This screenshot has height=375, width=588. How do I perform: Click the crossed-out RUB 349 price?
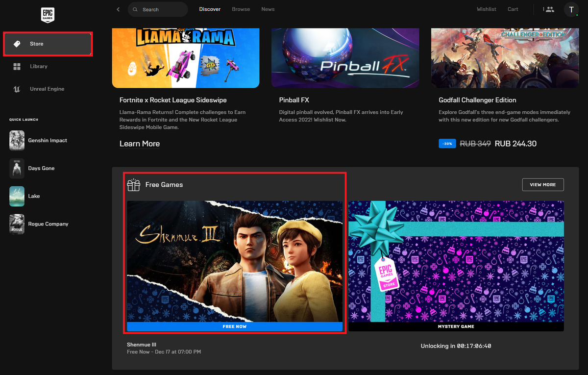475,144
